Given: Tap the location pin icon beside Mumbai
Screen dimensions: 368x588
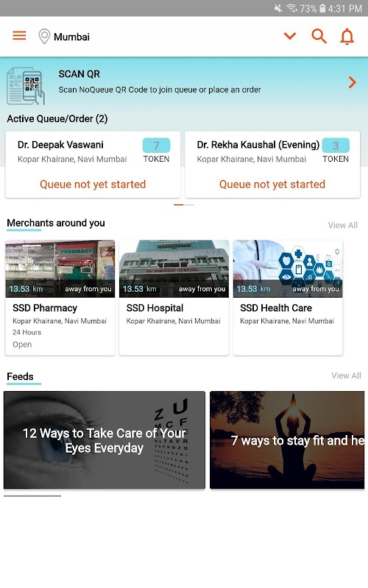Looking at the screenshot, I should pos(44,36).
